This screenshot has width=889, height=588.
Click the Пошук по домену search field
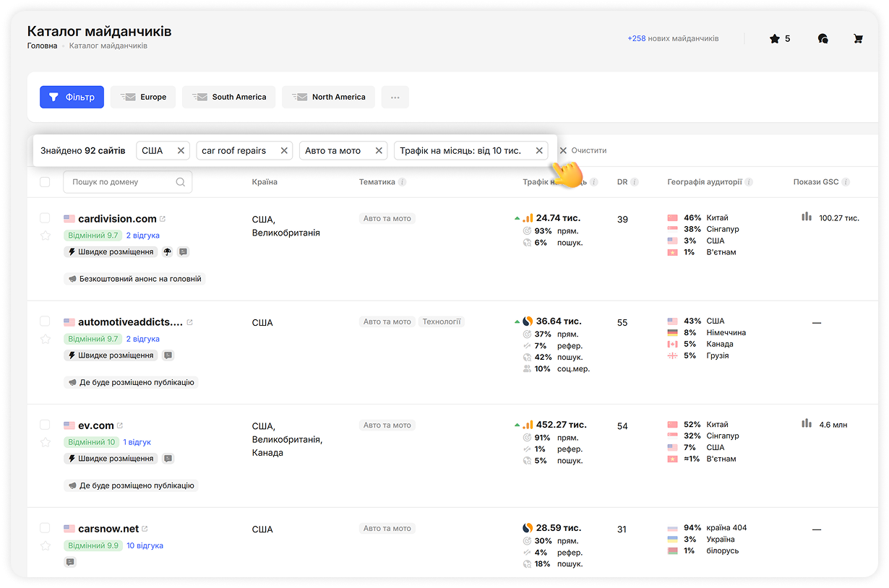coord(119,182)
